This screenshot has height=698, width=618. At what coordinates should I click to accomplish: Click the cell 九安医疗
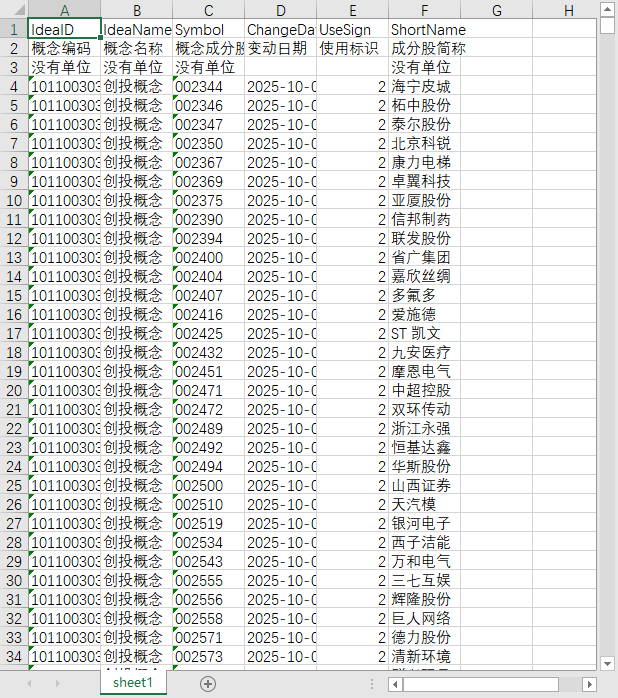[424, 352]
